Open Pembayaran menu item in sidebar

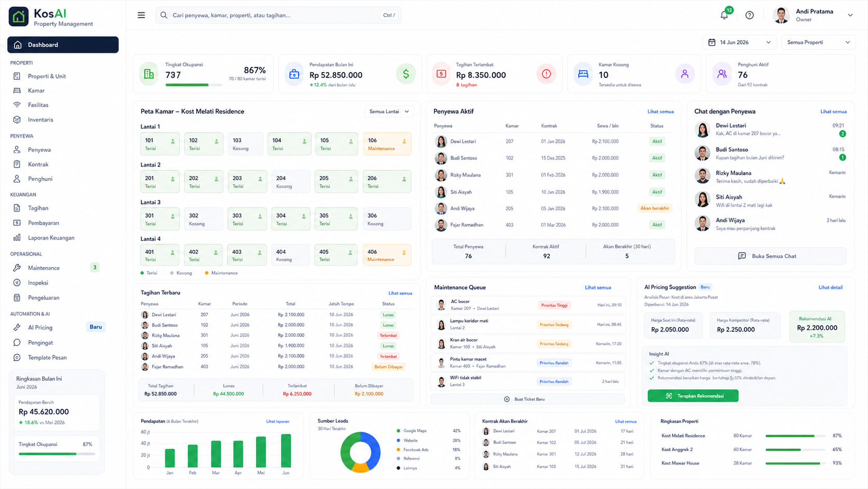pos(44,223)
